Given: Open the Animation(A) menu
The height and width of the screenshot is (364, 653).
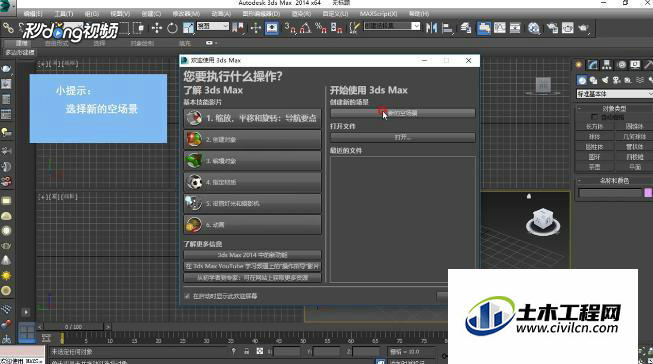Looking at the screenshot, I should pyautogui.click(x=221, y=14).
